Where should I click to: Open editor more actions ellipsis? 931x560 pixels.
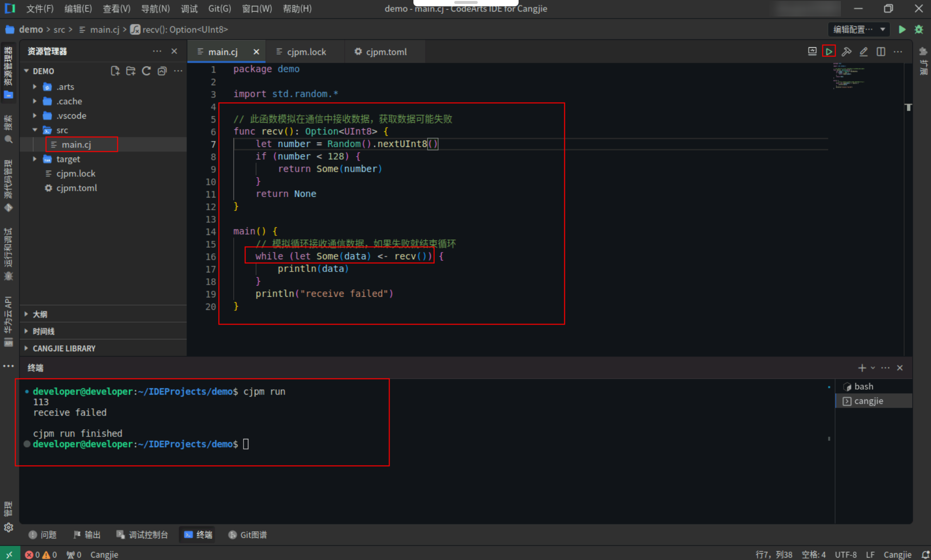tap(898, 52)
